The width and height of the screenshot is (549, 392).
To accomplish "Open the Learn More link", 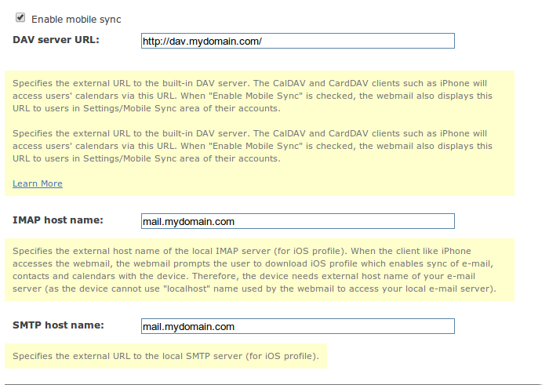I will coord(38,183).
